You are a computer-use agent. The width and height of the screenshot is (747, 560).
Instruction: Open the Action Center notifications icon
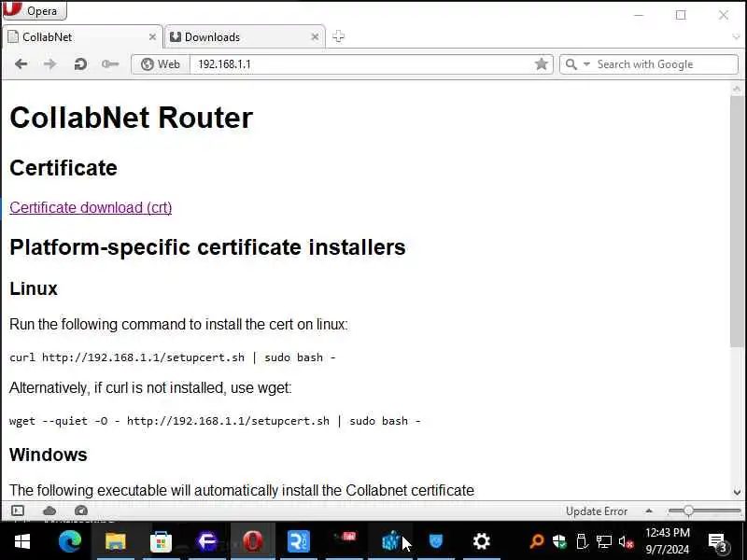pos(717,541)
